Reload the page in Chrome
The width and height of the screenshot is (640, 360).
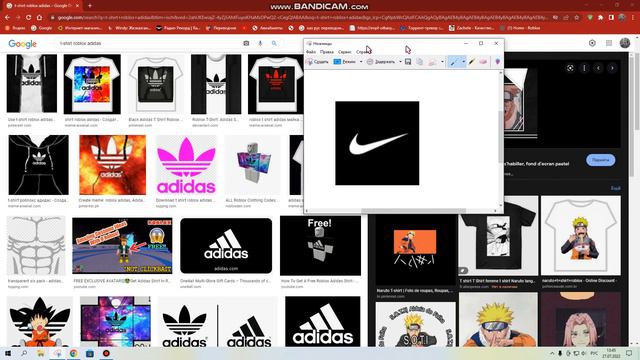click(29, 18)
